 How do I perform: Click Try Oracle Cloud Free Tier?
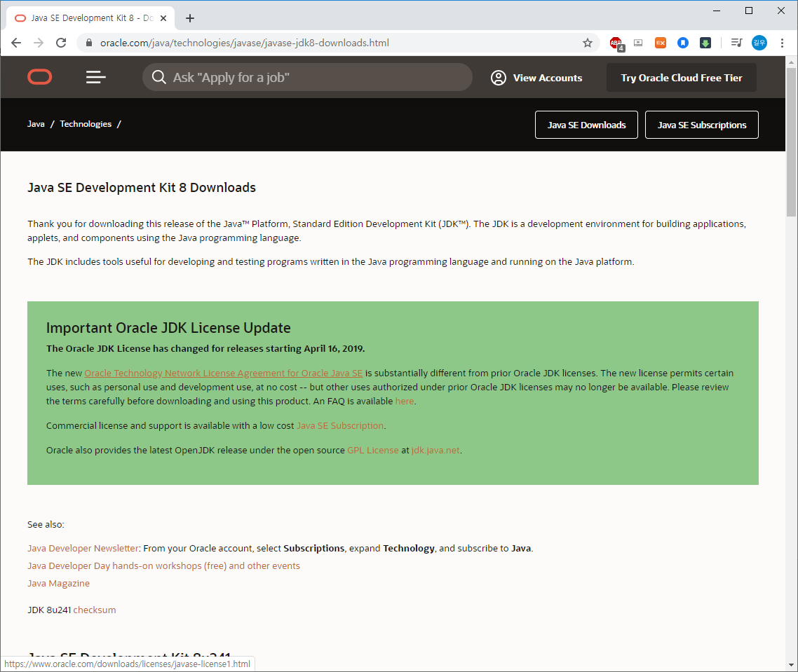coord(682,78)
